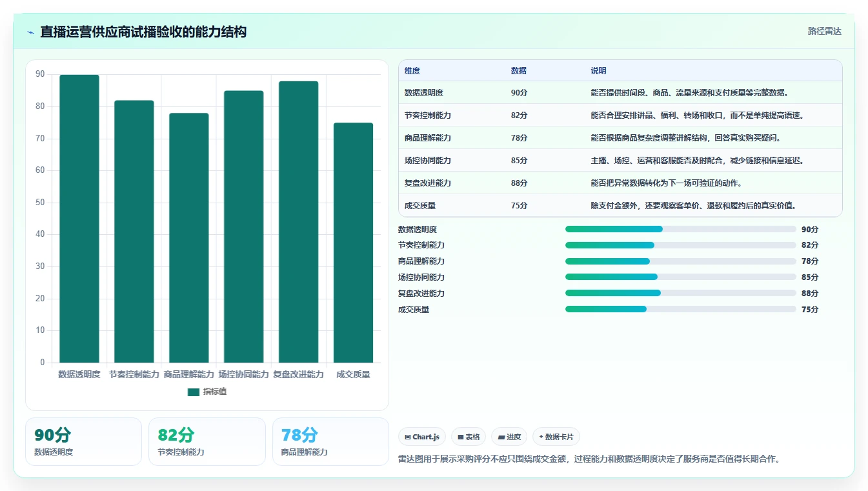Click the 50 tick on the y-axis

point(40,203)
